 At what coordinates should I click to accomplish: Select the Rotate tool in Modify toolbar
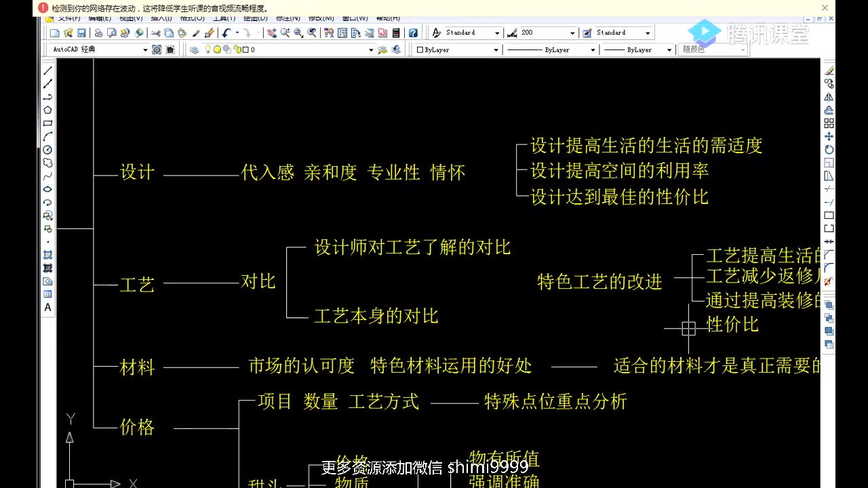click(829, 150)
